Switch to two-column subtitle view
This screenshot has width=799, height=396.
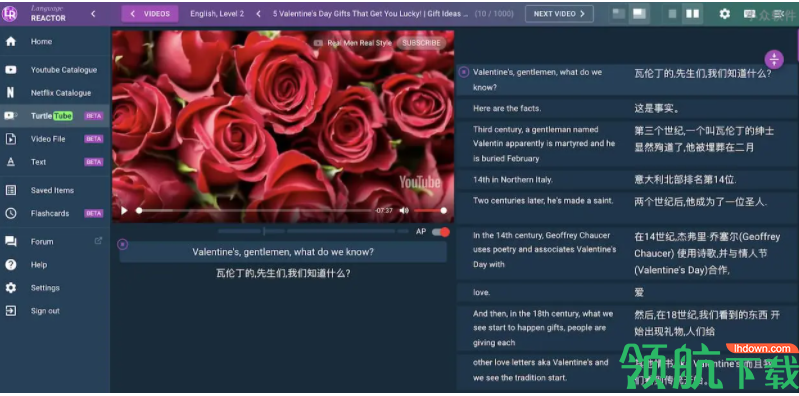pyautogui.click(x=692, y=14)
